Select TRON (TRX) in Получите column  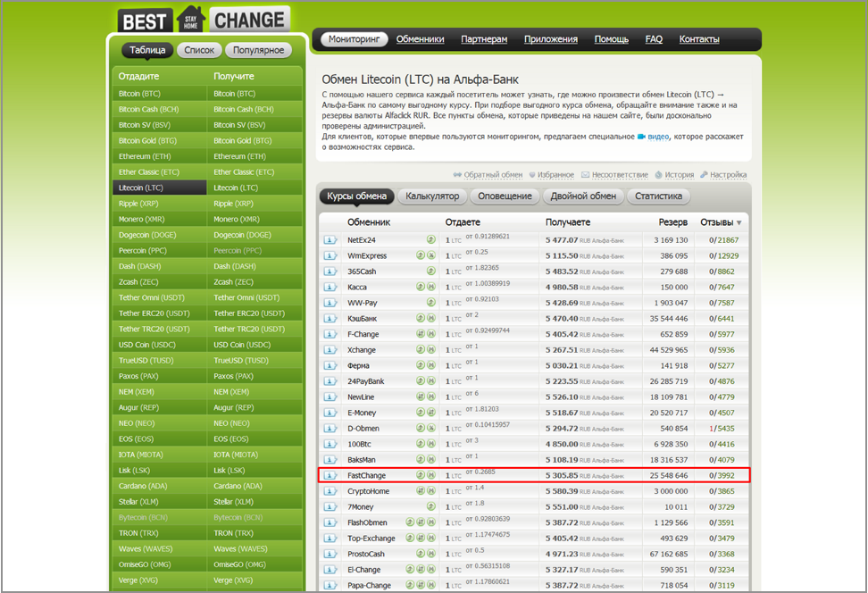(255, 533)
